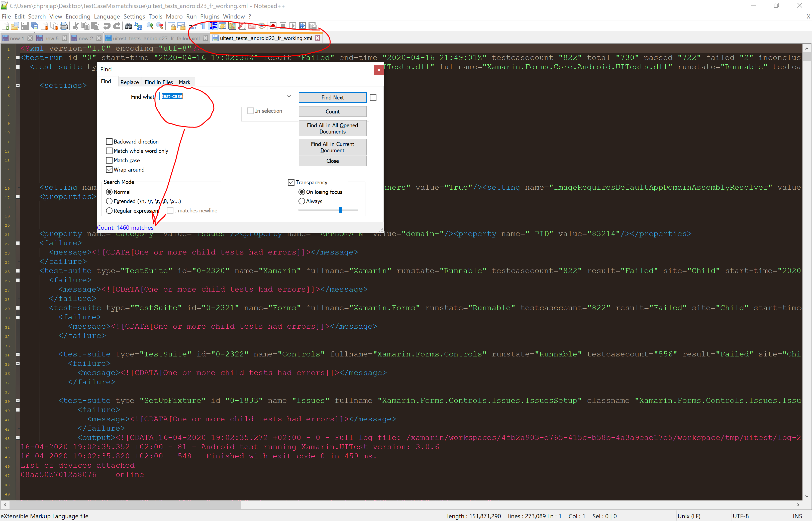Image resolution: width=812 pixels, height=521 pixels.
Task: Open the Find what dropdown arrow
Action: [289, 96]
